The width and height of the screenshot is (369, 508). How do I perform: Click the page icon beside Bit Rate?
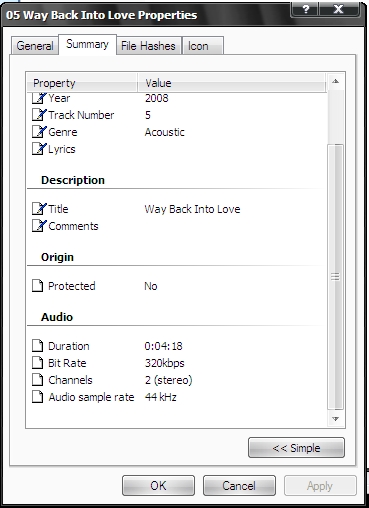(x=38, y=363)
